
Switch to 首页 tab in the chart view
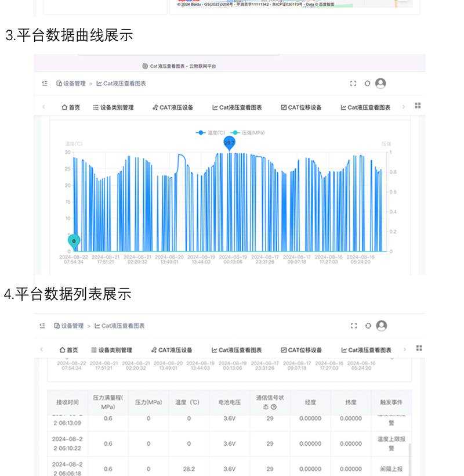click(x=71, y=107)
